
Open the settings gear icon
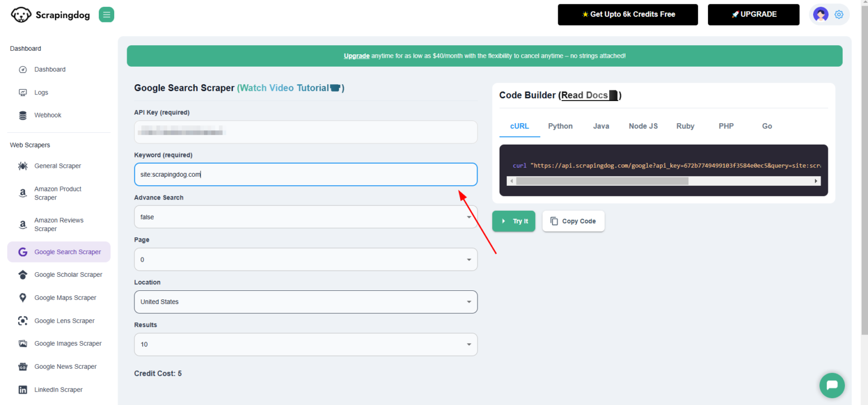pos(839,14)
